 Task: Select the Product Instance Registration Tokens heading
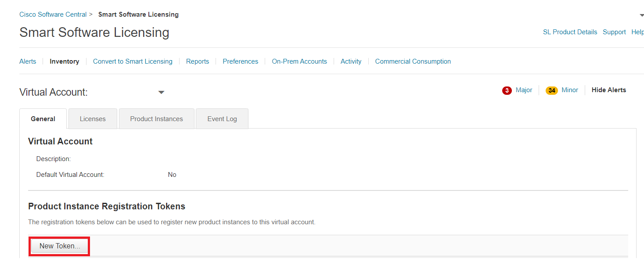107,206
